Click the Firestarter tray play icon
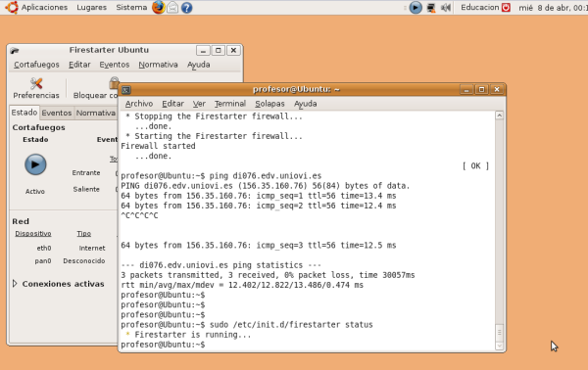 [x=416, y=8]
